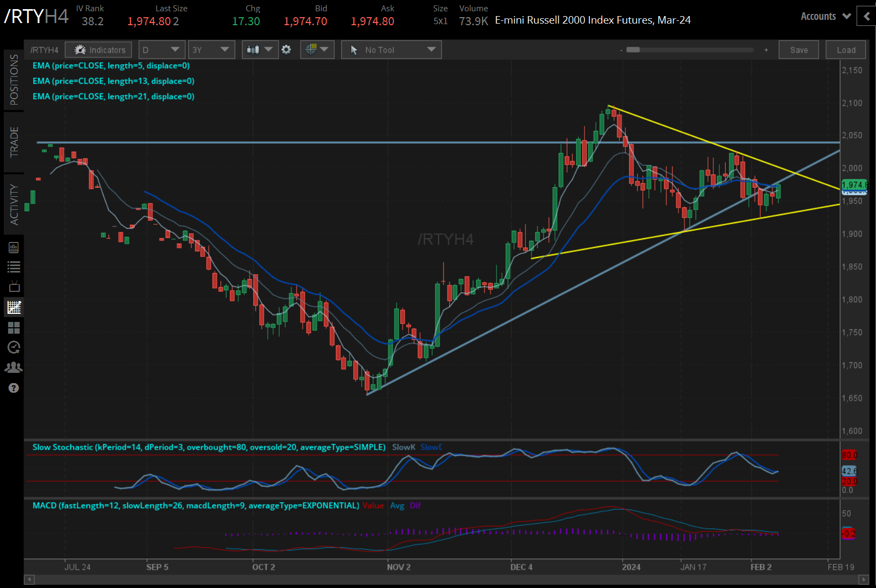Click the help question mark icon
Viewport: 876px width, 588px height.
[x=14, y=387]
